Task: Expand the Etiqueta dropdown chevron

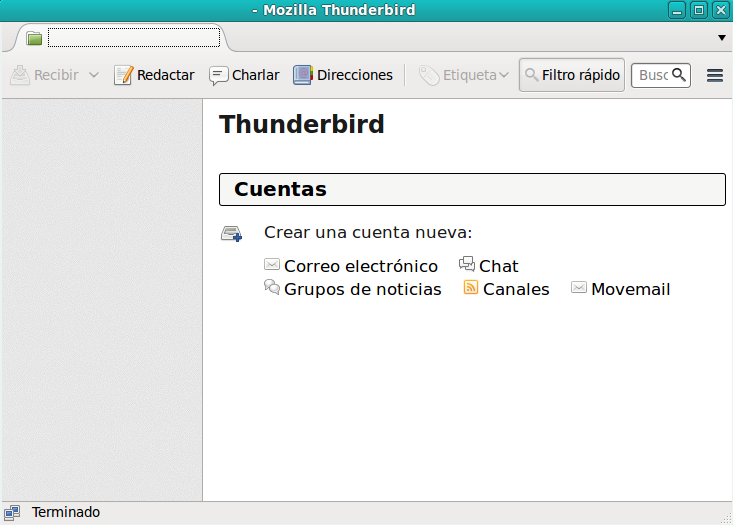Action: tap(503, 75)
